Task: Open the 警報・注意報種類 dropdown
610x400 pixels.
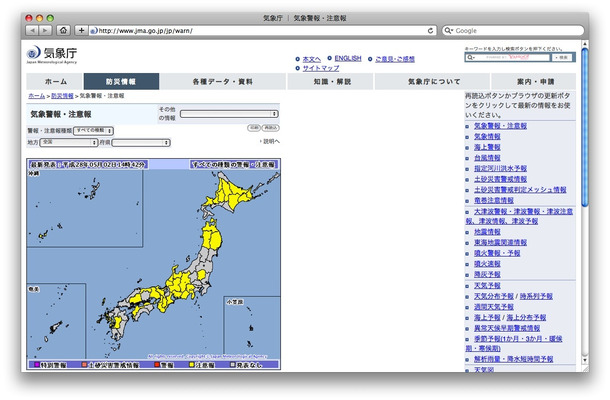Action: [x=93, y=131]
